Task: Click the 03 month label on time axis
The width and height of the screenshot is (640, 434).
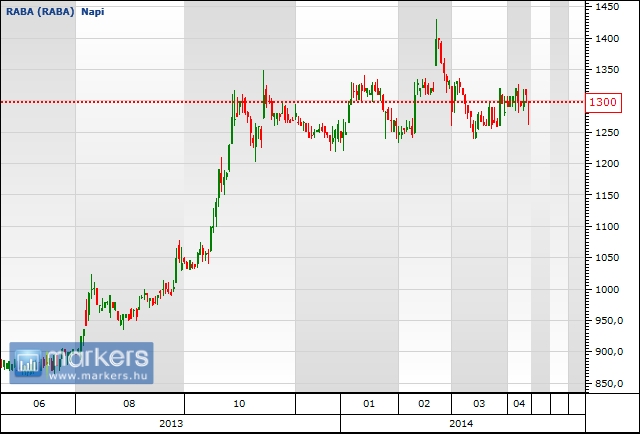Action: [x=479, y=404]
